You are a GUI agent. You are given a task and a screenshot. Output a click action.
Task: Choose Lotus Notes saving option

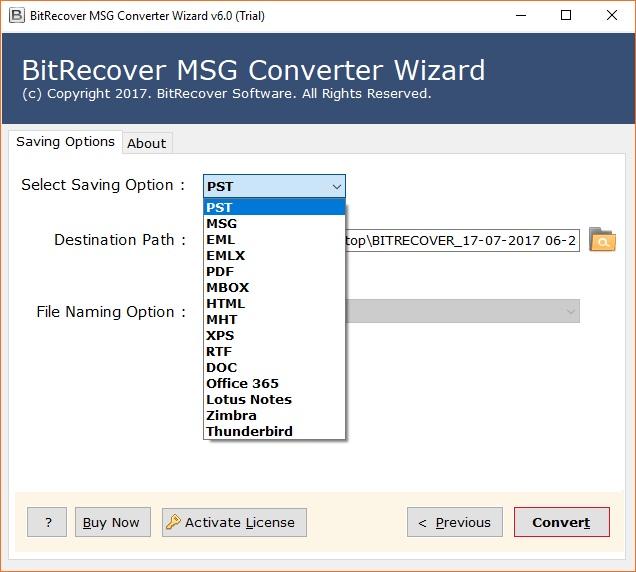point(274,399)
